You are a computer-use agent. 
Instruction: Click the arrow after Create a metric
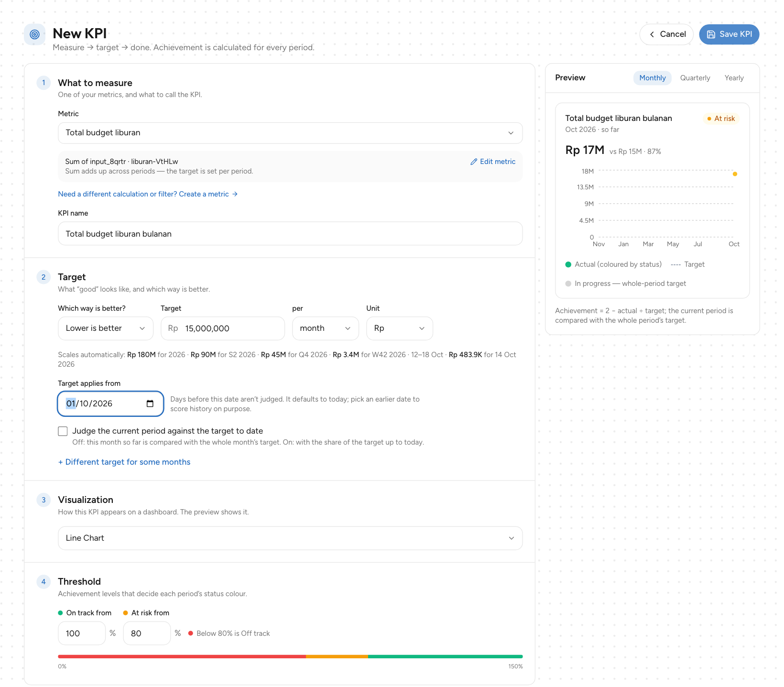[235, 194]
